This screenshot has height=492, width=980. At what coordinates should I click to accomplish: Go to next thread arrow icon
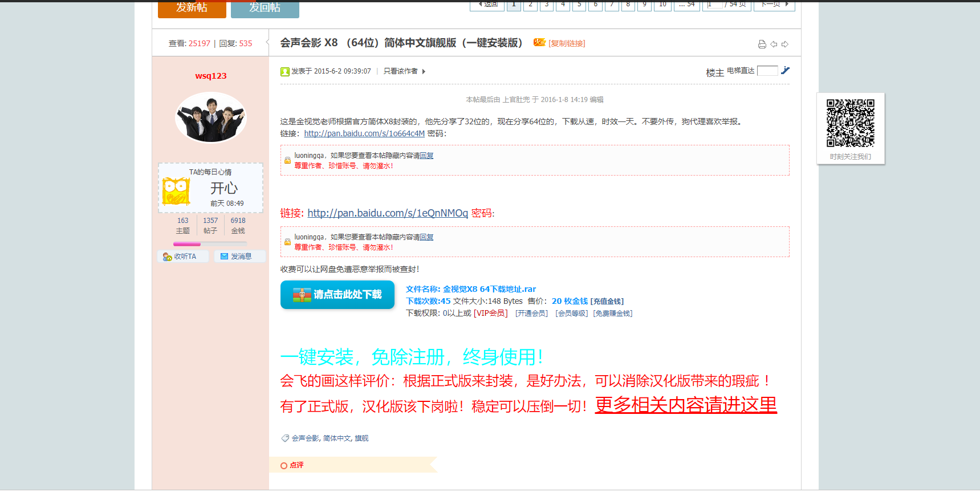click(x=785, y=44)
